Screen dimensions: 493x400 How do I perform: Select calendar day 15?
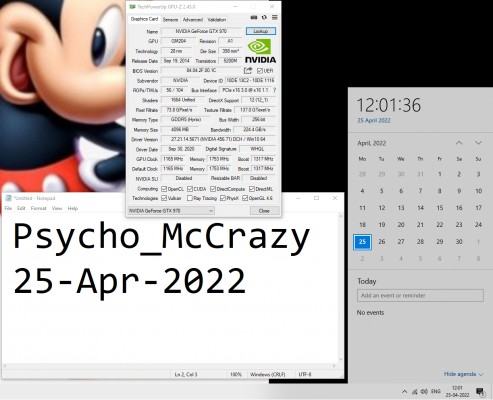(440, 208)
